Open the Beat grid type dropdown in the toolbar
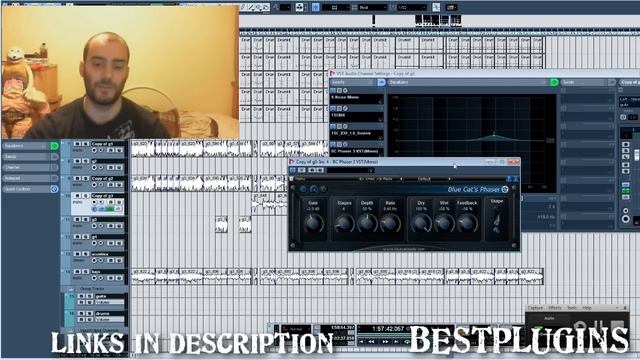The width and height of the screenshot is (640, 360). [372, 7]
